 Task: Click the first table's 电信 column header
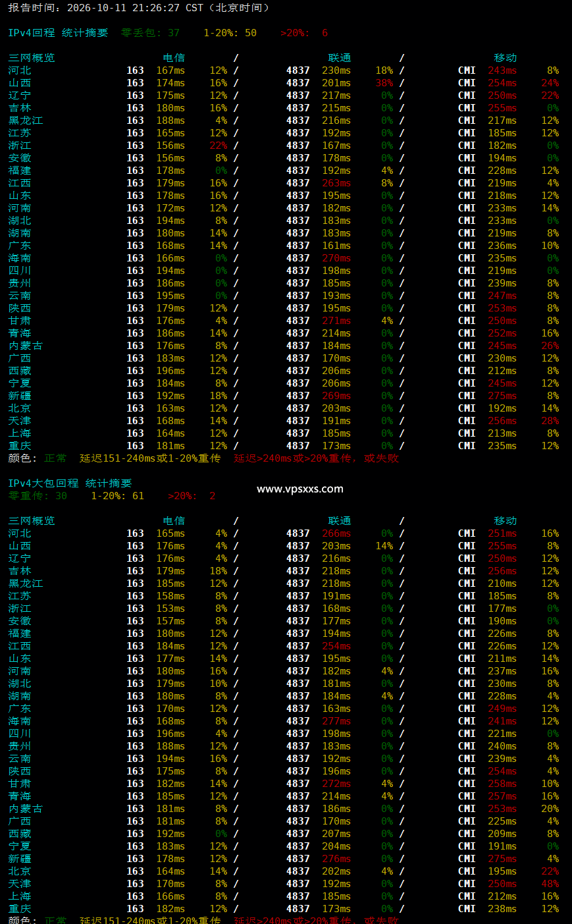[174, 58]
